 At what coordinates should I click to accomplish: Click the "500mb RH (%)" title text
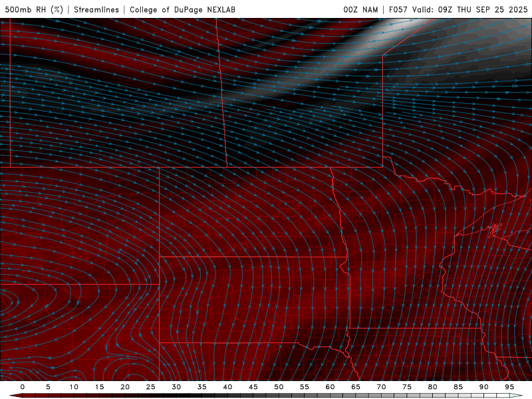tap(34, 9)
